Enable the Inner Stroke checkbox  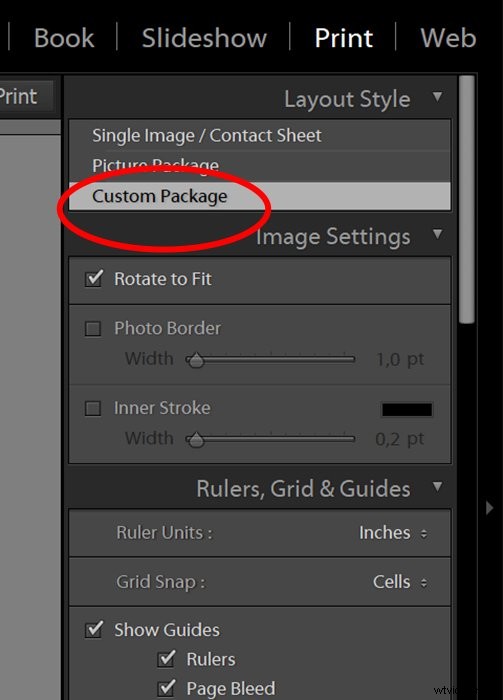[93, 408]
